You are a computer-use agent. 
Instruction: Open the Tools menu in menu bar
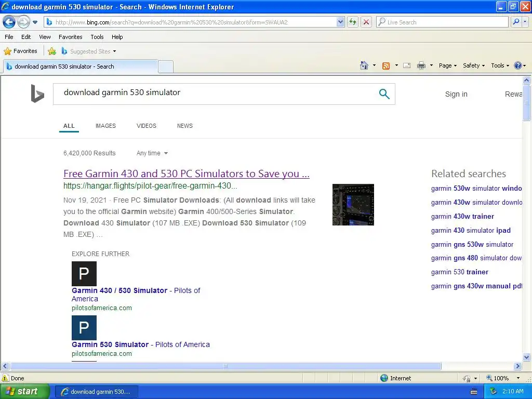(97, 37)
